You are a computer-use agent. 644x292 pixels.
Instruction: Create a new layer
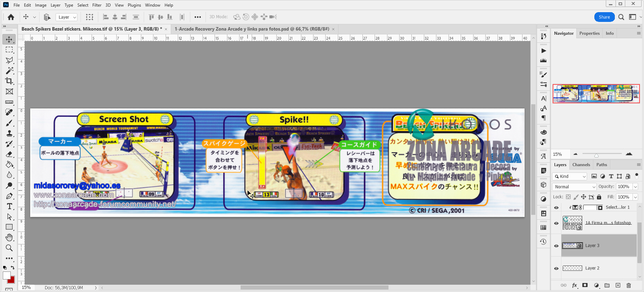tap(618, 285)
